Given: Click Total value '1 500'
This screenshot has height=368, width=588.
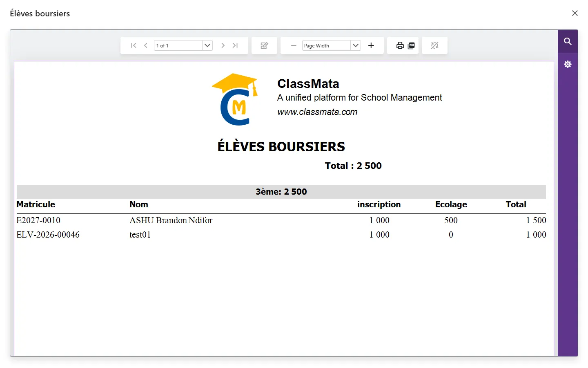Looking at the screenshot, I should (x=536, y=220).
